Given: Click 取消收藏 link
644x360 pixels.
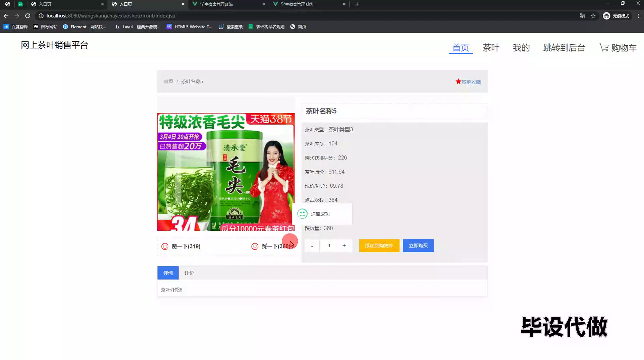Looking at the screenshot, I should 471,82.
